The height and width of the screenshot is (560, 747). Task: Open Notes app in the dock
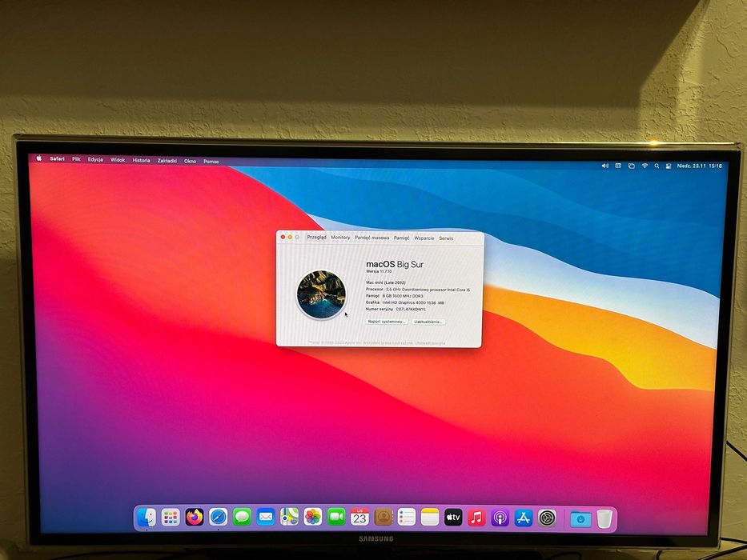[x=430, y=517]
